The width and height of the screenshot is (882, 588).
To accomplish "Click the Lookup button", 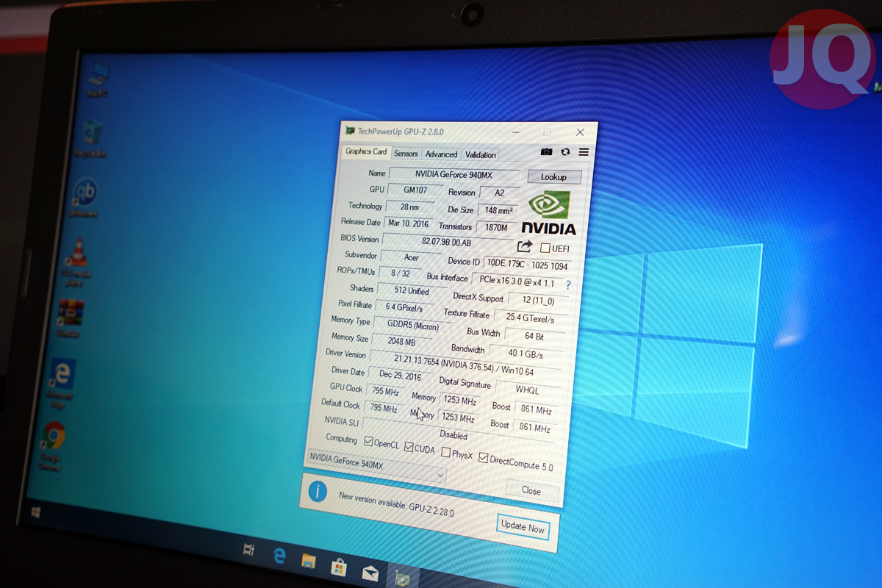I will [554, 176].
